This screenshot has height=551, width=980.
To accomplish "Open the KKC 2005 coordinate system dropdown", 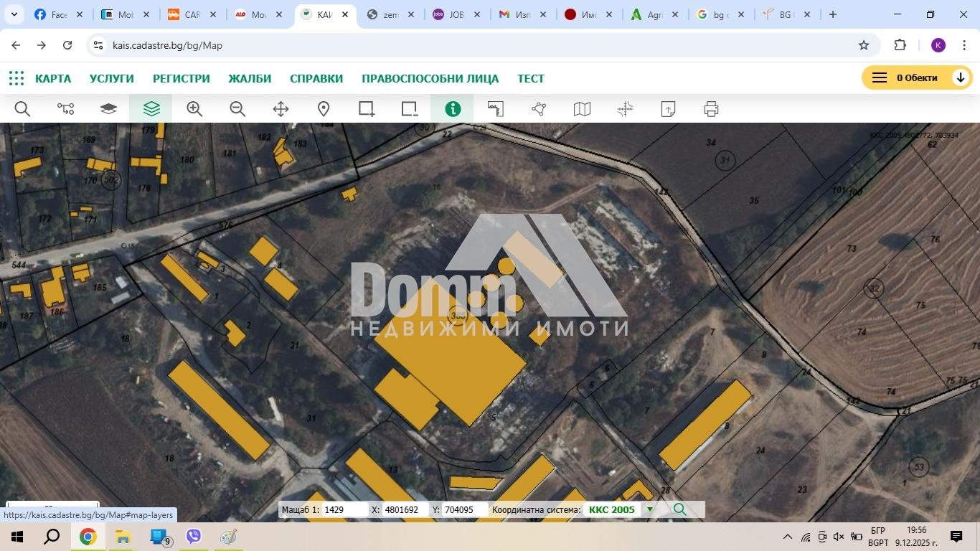I will [649, 509].
